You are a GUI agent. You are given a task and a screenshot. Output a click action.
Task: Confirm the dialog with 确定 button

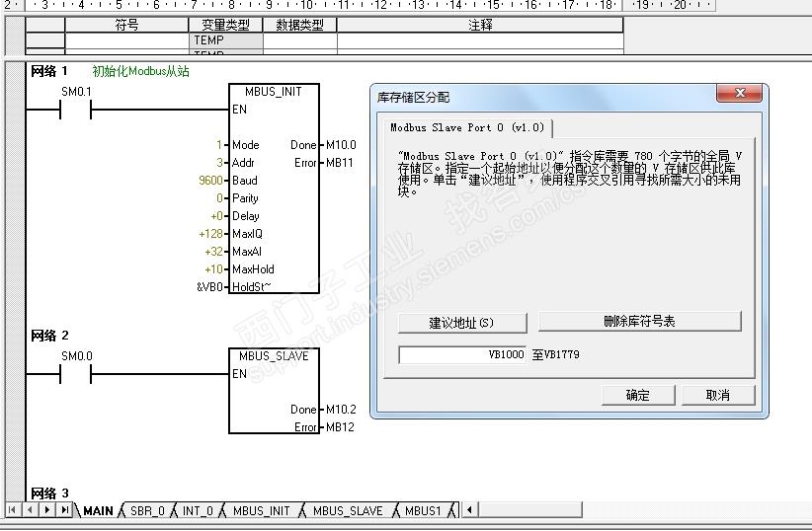(x=638, y=396)
